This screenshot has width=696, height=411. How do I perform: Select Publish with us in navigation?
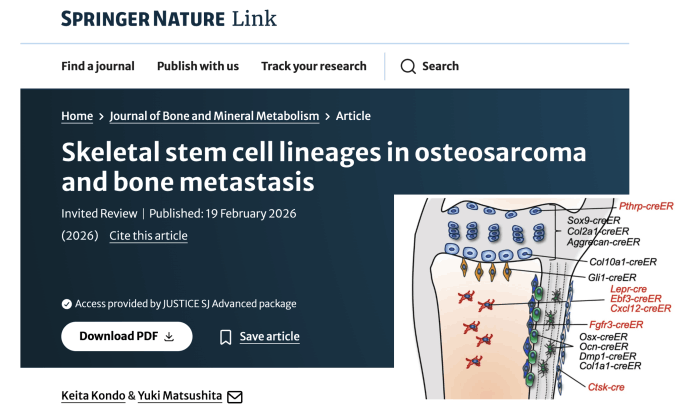[197, 66]
